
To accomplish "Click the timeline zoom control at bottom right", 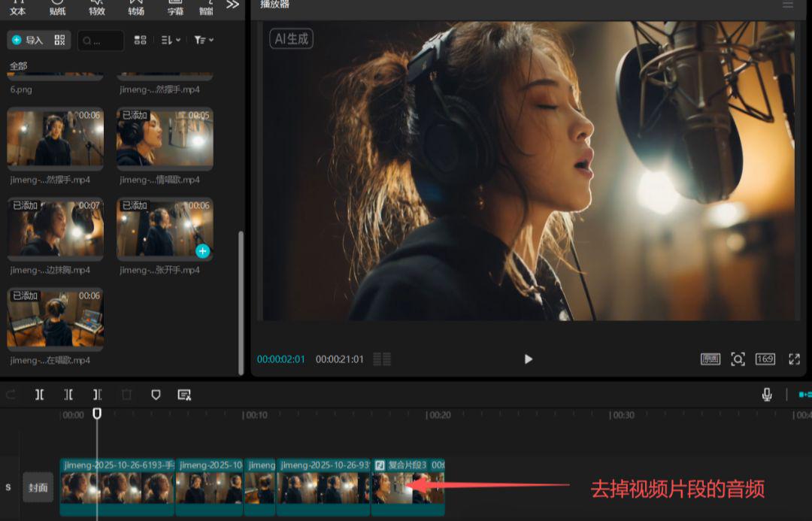I will click(x=804, y=394).
